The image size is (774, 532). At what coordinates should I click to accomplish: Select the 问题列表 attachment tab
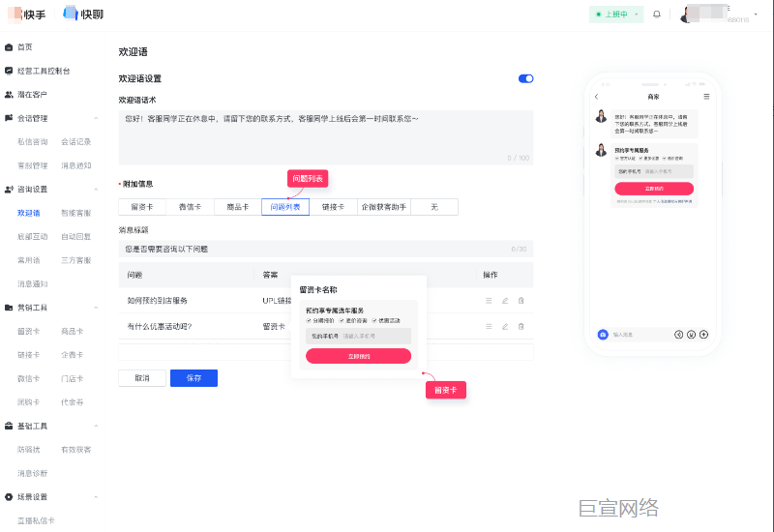point(285,207)
